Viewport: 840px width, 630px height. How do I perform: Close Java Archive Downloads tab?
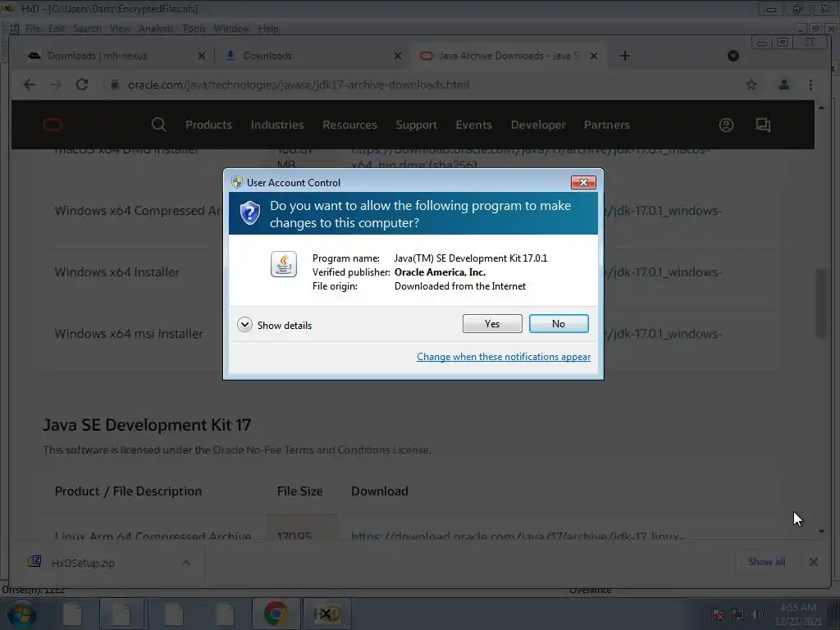click(594, 56)
